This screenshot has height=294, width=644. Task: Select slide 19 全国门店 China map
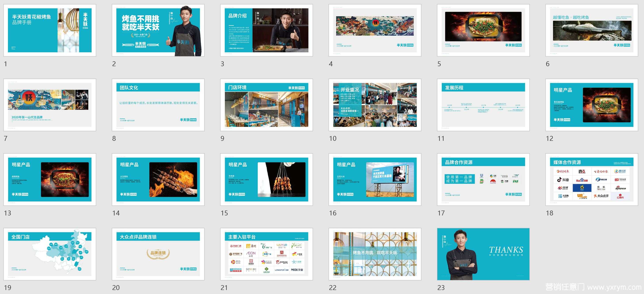50,254
